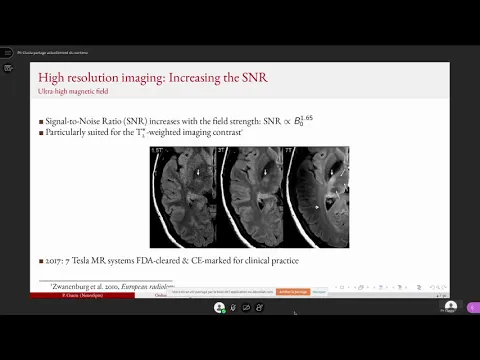Click the orange stop sharing button

(293, 292)
